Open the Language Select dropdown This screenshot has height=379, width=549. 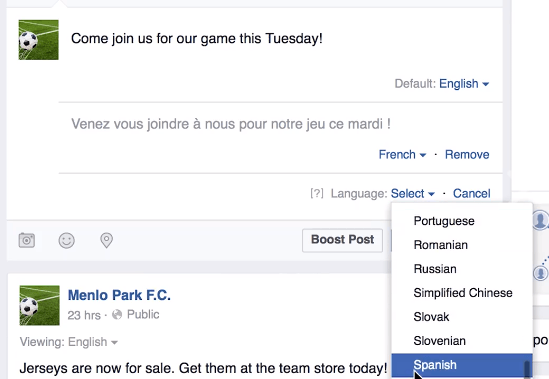(412, 193)
